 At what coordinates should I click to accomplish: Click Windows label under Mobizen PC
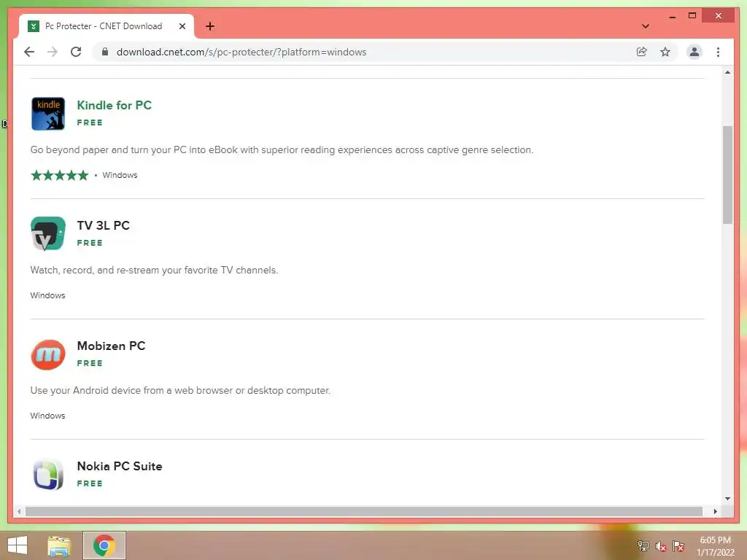(x=47, y=416)
